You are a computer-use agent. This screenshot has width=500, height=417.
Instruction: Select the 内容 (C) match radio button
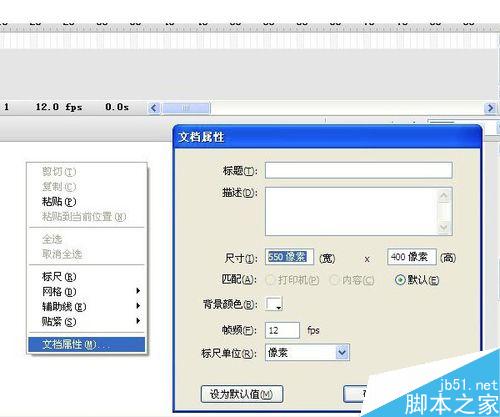pos(334,280)
